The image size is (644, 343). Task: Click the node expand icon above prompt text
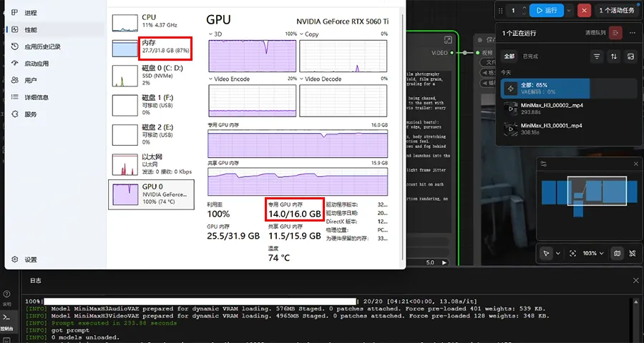point(448,40)
